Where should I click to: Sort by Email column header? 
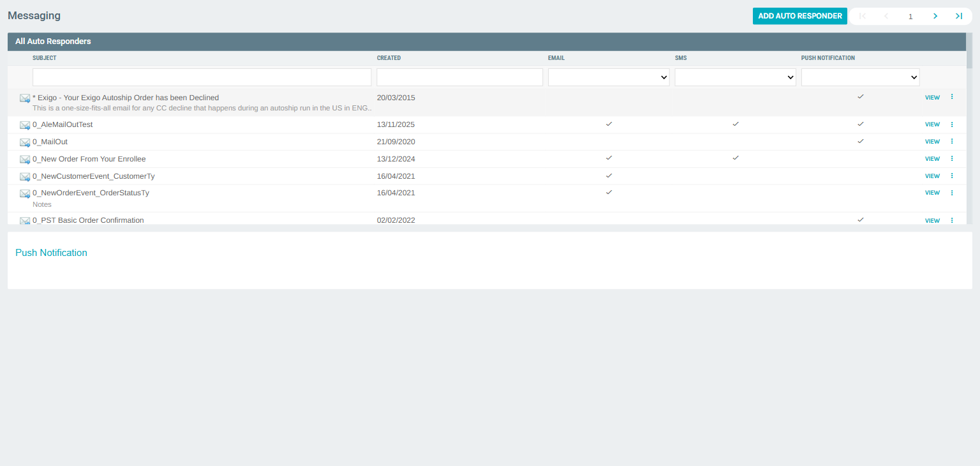coord(556,58)
